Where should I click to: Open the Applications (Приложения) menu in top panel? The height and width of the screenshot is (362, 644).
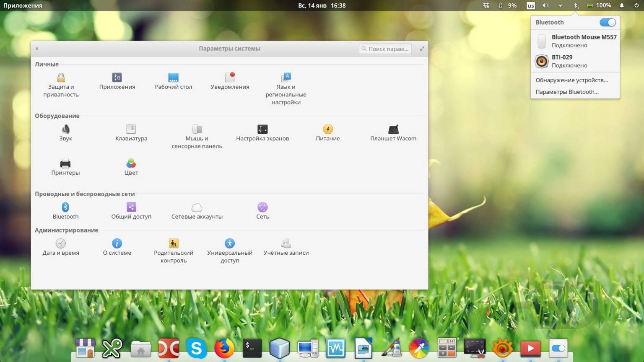(23, 5)
